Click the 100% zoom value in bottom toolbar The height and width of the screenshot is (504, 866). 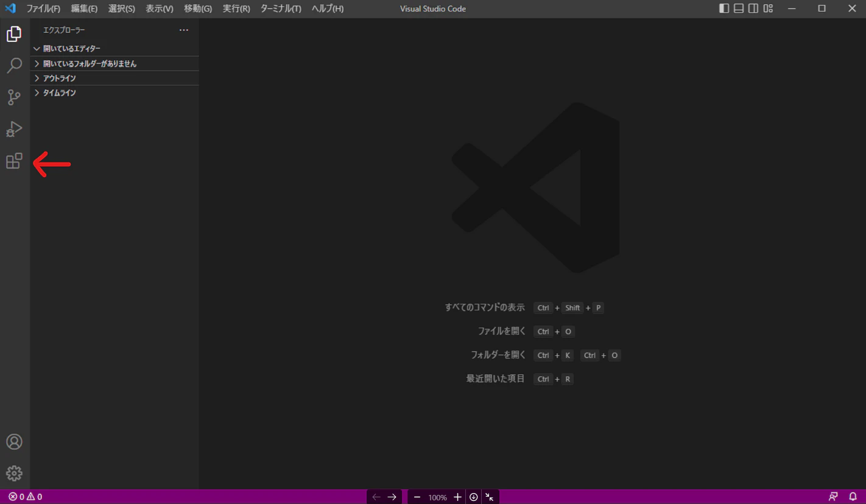pos(437,497)
